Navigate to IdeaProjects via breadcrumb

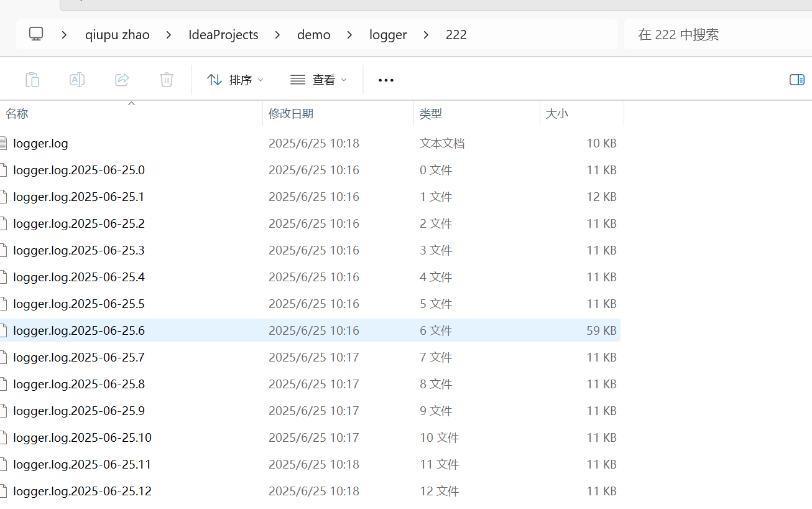click(223, 34)
